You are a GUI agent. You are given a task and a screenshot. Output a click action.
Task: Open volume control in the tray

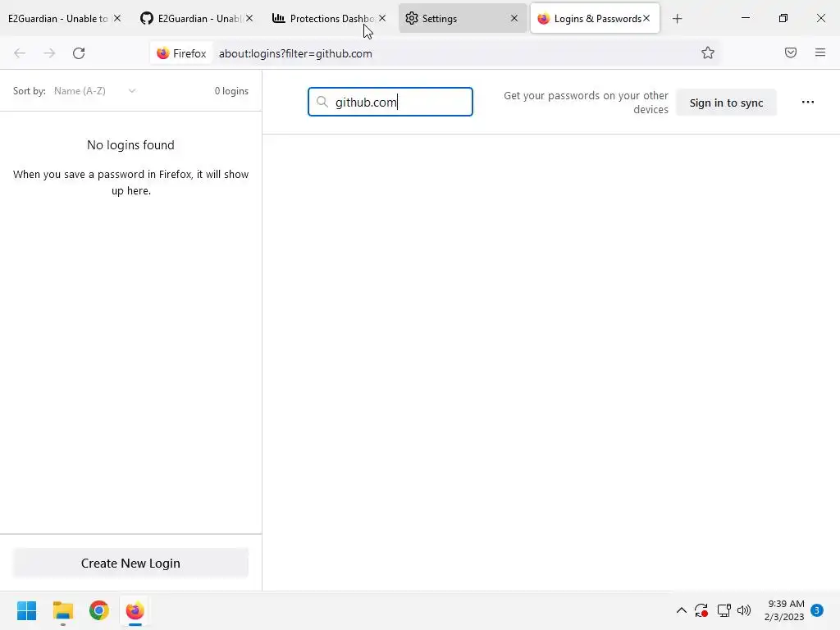point(744,610)
